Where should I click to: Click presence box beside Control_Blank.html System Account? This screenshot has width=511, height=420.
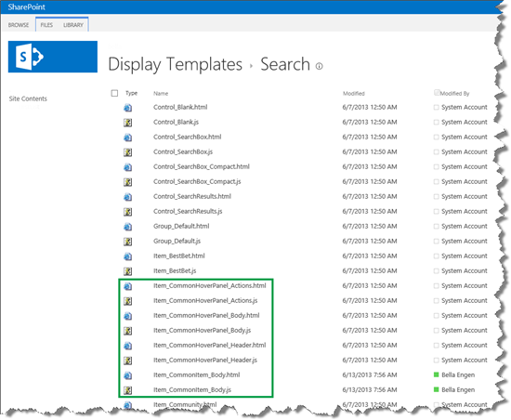point(436,107)
